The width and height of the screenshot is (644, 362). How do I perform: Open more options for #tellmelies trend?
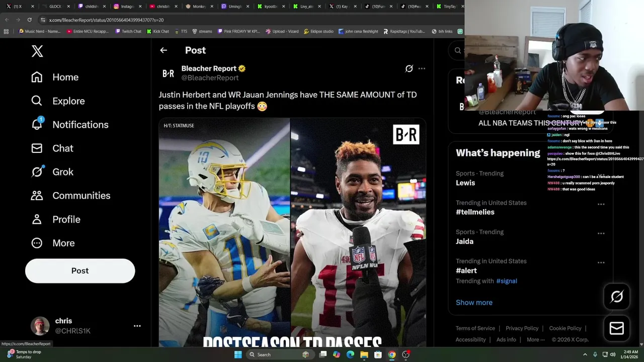click(x=601, y=204)
